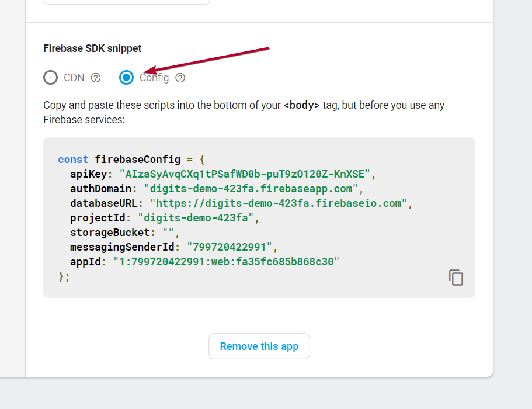Click the Firebase SDK snippet heading
This screenshot has width=532, height=409.
(x=92, y=48)
